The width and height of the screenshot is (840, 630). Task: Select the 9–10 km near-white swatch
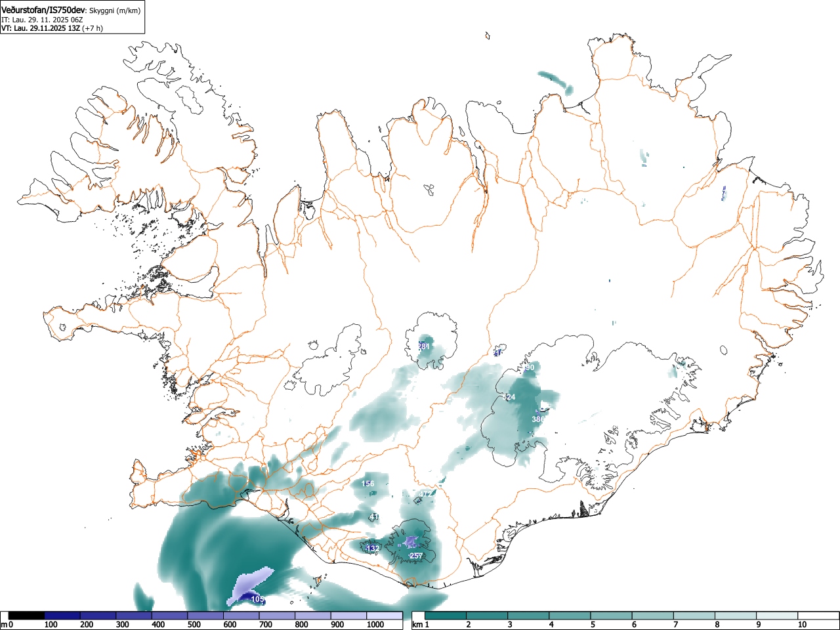(778, 616)
